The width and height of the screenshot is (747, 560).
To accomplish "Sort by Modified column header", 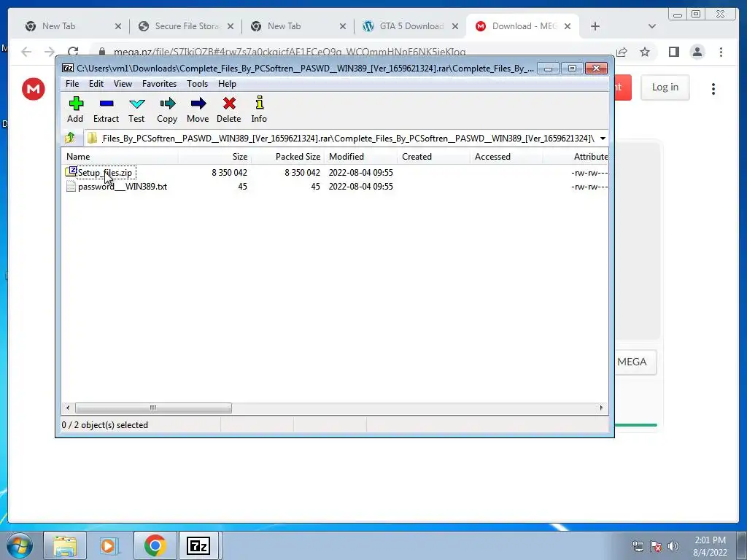I will [360, 157].
